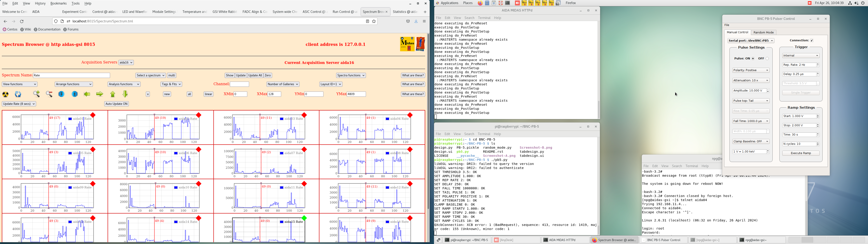The height and width of the screenshot is (244, 868).
Task: Open a new Firefox tab with plus
Action: tap(425, 12)
